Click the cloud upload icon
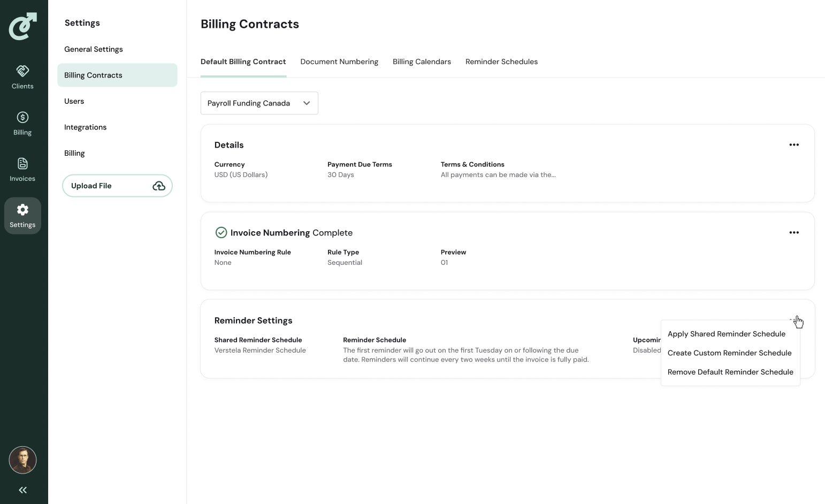825x504 pixels. [x=159, y=186]
